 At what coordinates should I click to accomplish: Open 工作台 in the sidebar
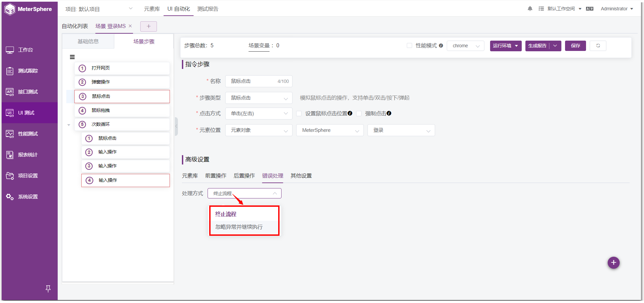29,50
